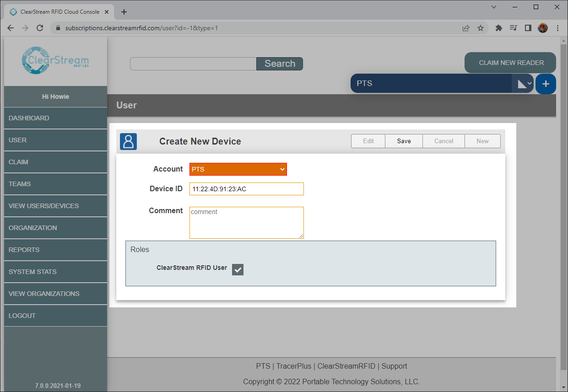
Task: Open a new browser tab
Action: 124,12
